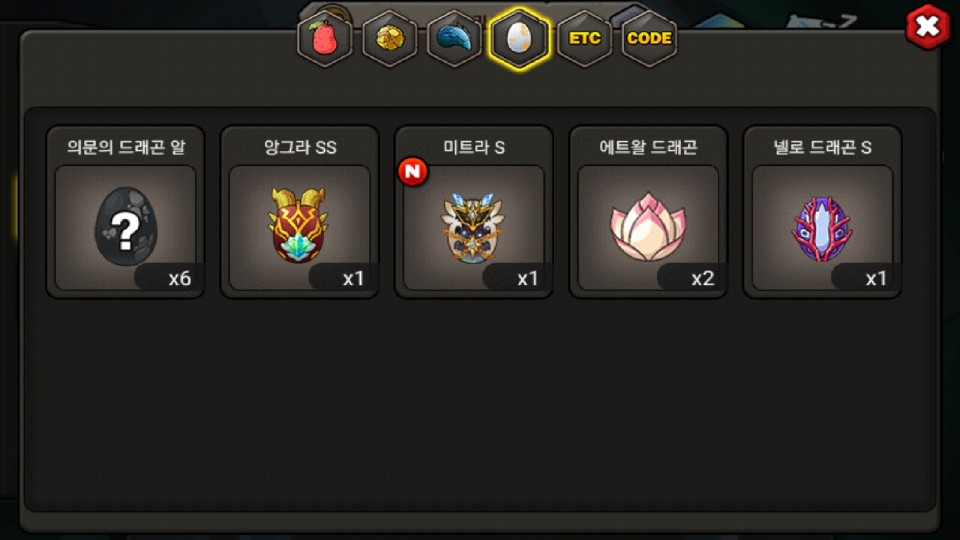This screenshot has height=540, width=960.
Task: Select the black mystery egg icon
Action: click(x=126, y=226)
